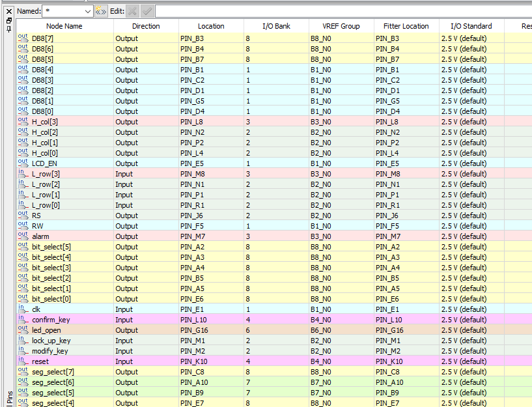
Task: Select node name DB8[0]
Action: click(42, 111)
